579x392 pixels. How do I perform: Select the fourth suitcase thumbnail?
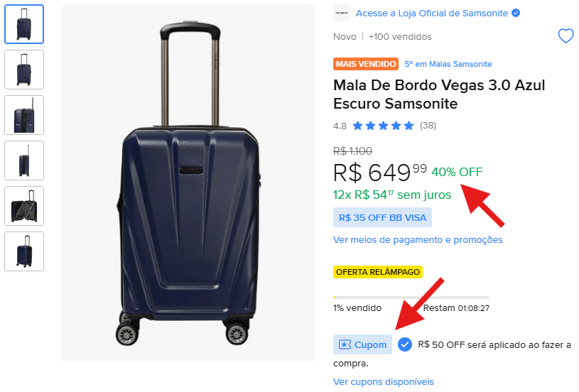pyautogui.click(x=24, y=160)
